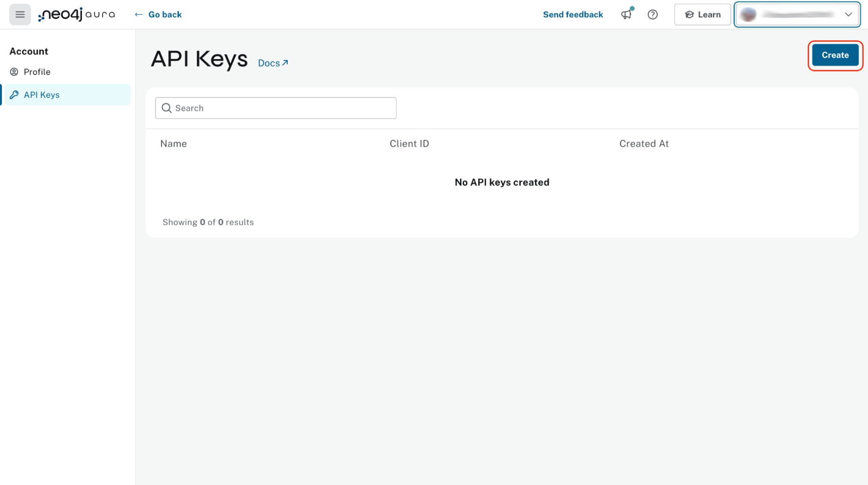
Task: Go back to the previous page
Action: (158, 15)
